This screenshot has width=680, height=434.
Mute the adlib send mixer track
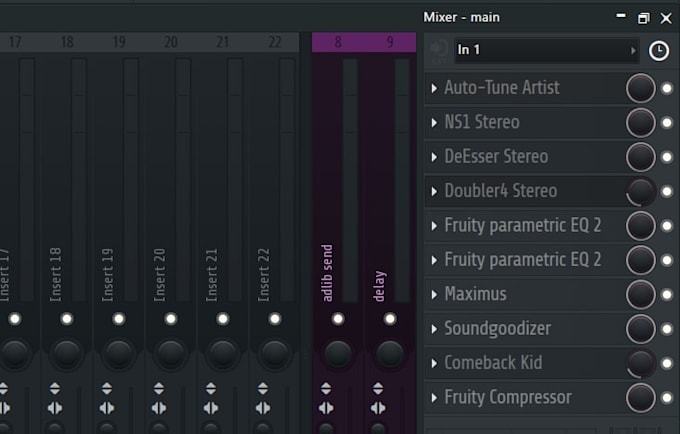tap(338, 319)
